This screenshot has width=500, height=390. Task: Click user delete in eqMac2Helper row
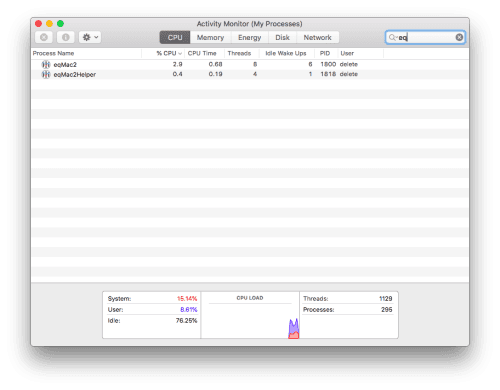click(x=349, y=74)
